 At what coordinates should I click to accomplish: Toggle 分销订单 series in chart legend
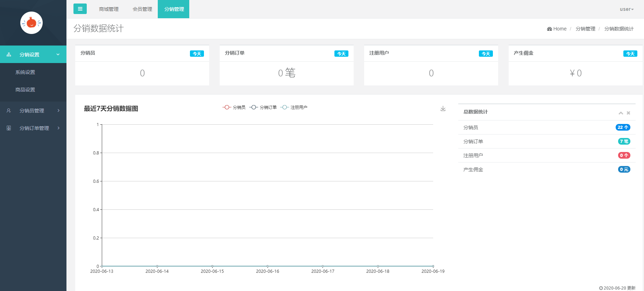(263, 107)
